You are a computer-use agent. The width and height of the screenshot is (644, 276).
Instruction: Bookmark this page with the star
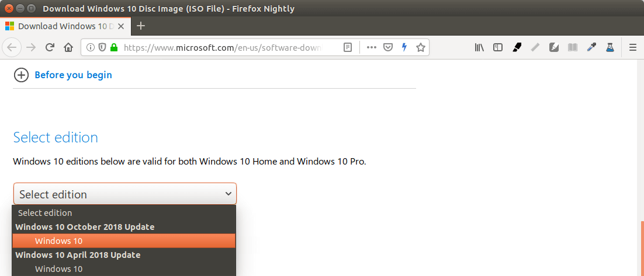pos(420,47)
